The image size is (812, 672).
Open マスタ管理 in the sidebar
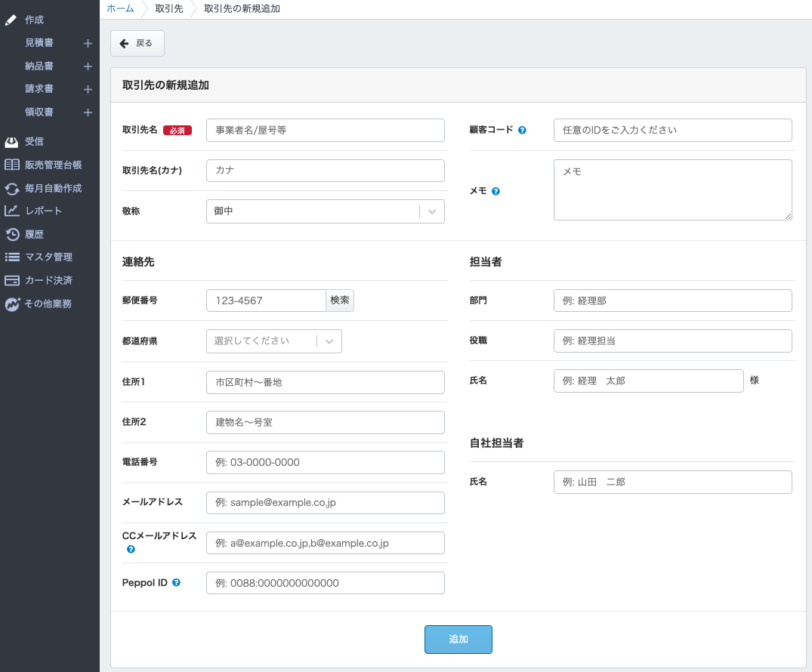pos(48,257)
